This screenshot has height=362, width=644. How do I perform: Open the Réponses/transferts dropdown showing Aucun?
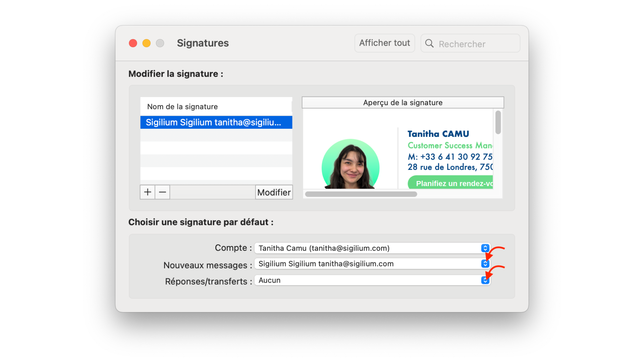(485, 280)
